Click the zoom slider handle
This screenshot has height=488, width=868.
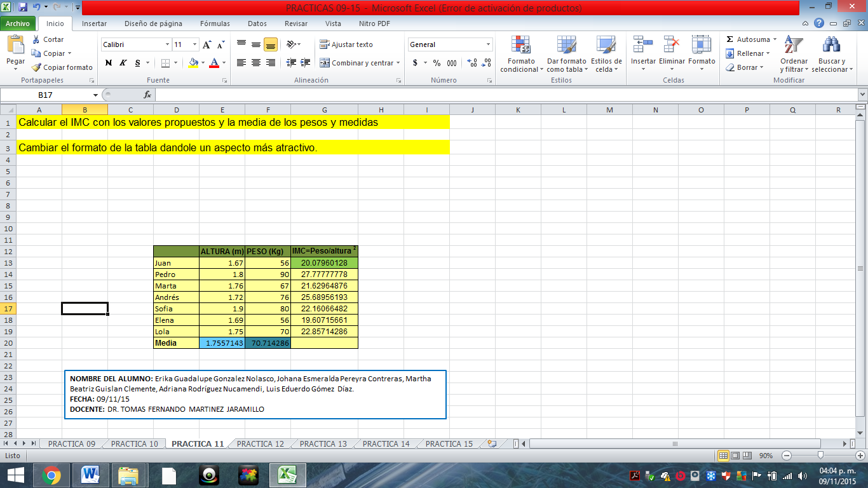[x=821, y=456]
